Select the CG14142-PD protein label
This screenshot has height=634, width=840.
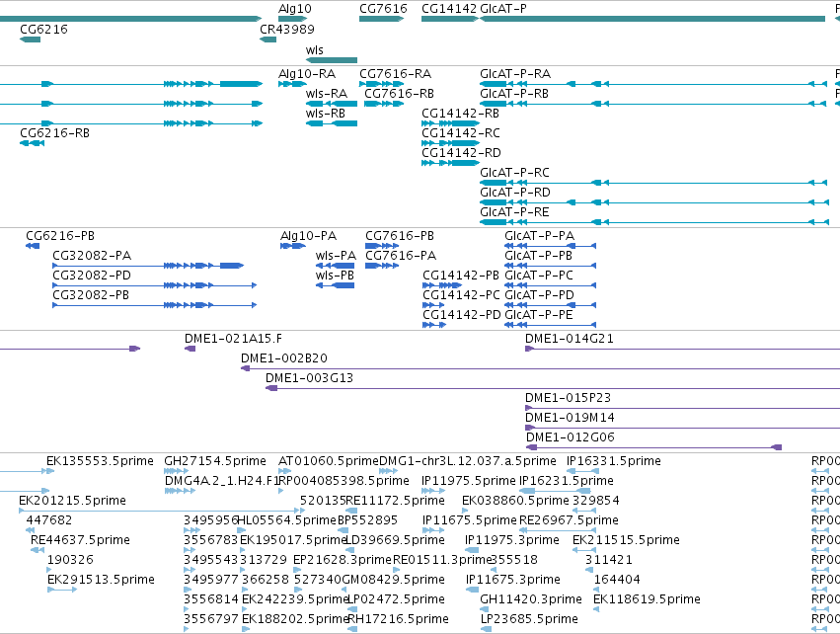[x=462, y=315]
